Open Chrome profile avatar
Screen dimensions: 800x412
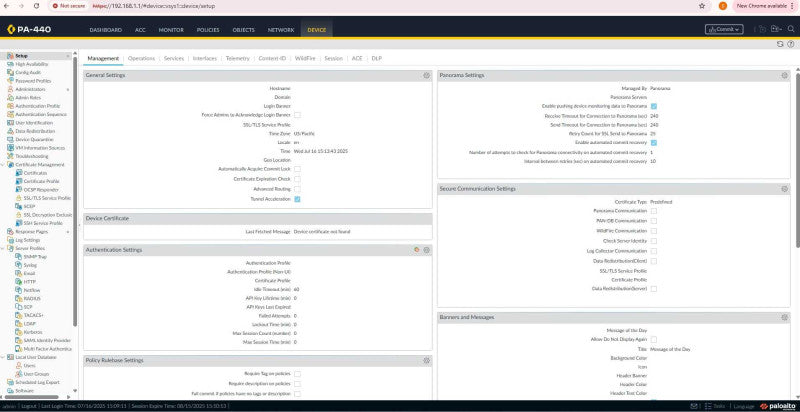pos(722,6)
